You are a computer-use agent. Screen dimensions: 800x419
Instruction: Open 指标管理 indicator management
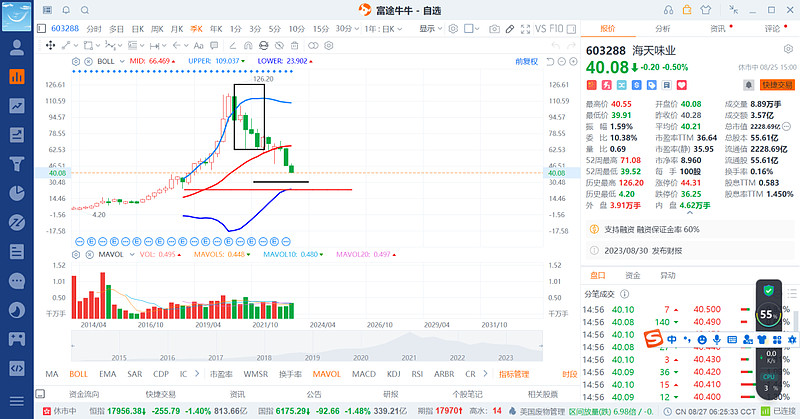[x=514, y=374]
